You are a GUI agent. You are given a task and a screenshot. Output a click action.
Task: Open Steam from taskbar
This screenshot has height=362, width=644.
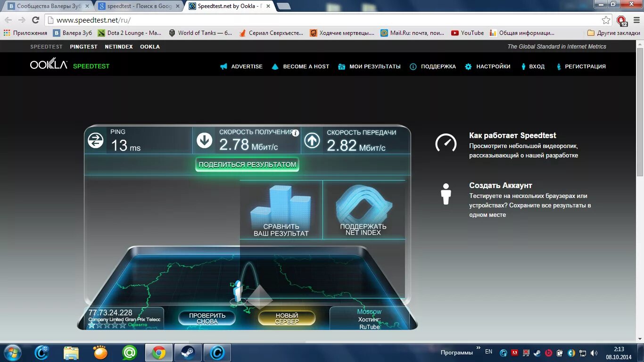188,353
